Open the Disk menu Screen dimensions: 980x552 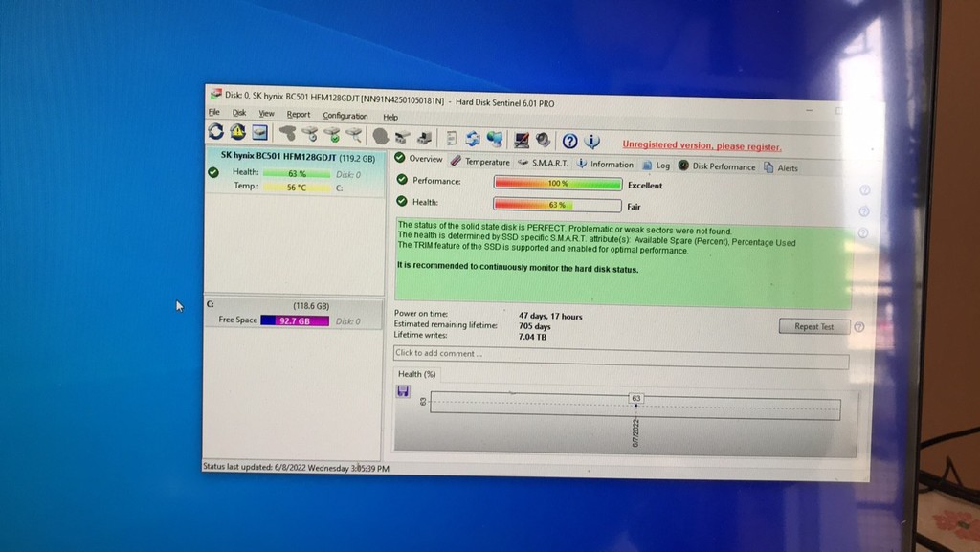(239, 113)
